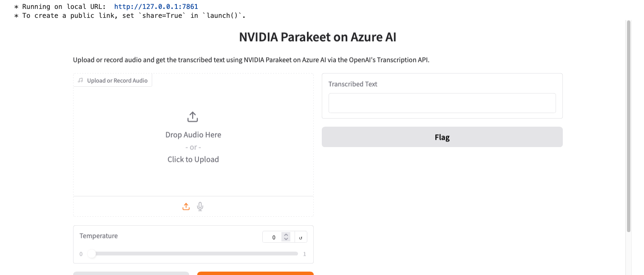The width and height of the screenshot is (644, 275).
Task: Increment Temperature using the stepper up arrow
Action: coord(286,234)
